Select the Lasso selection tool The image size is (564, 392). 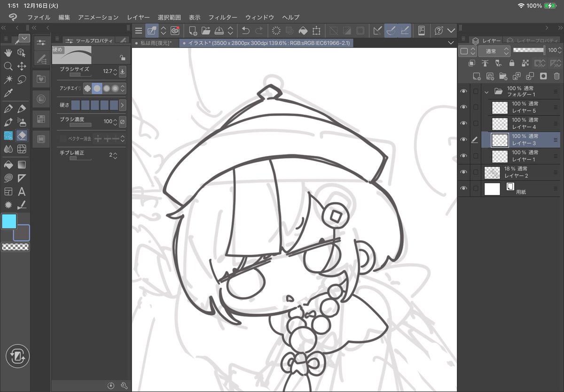[22, 79]
